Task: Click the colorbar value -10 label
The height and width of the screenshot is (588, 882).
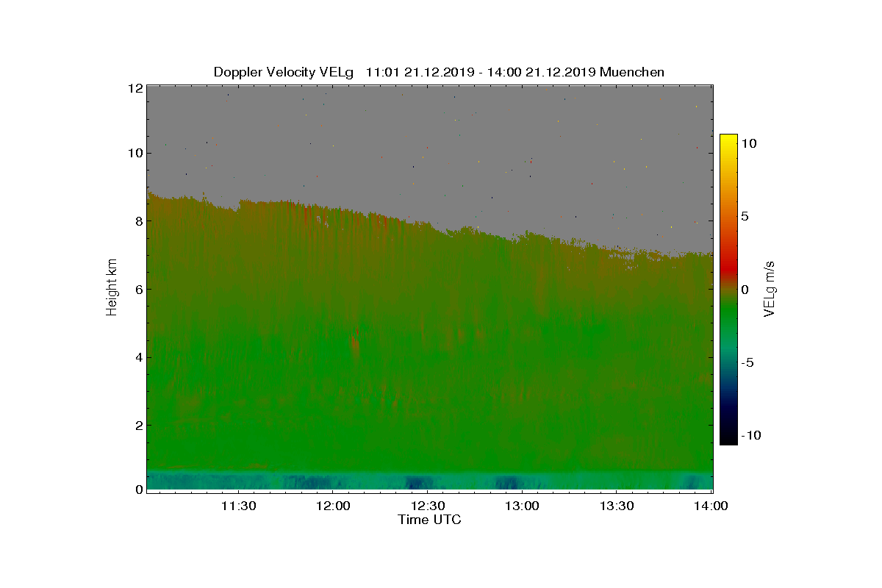Action: (751, 435)
